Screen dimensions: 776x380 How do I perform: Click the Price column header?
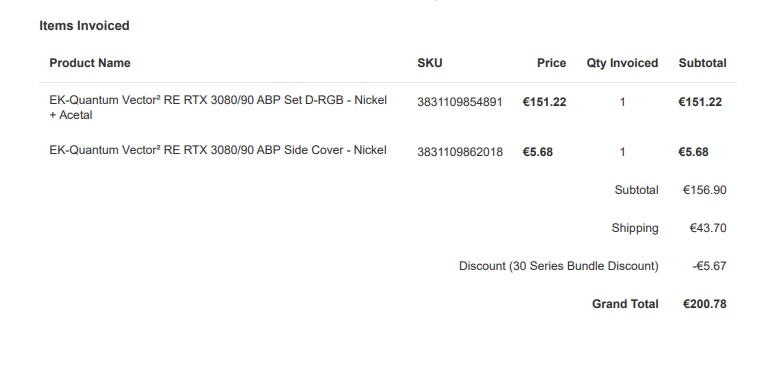[551, 63]
